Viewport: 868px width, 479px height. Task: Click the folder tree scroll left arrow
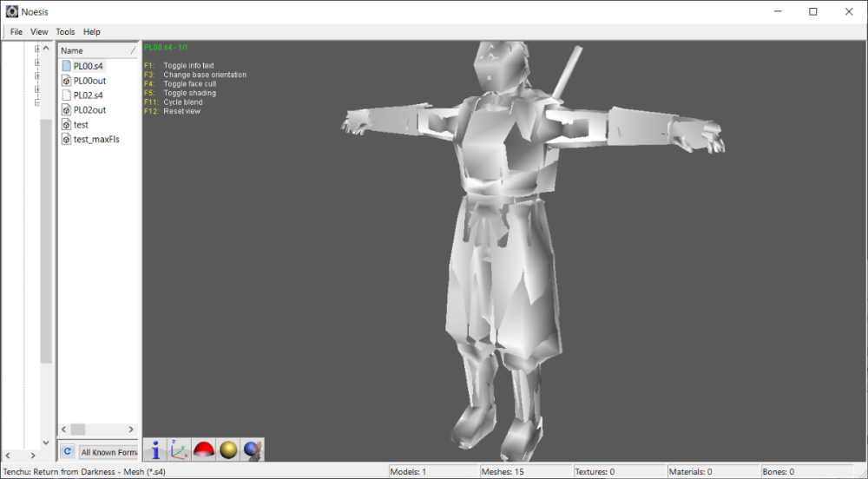click(8, 456)
